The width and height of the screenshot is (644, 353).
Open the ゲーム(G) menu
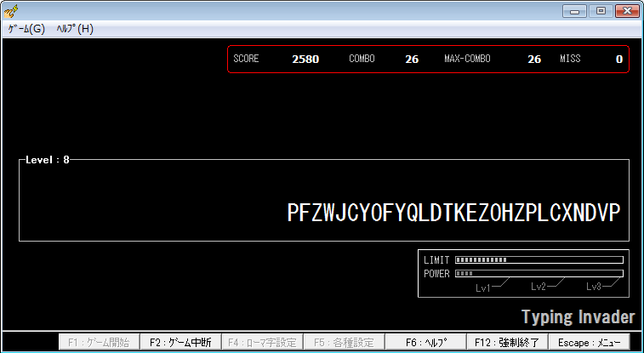click(26, 29)
